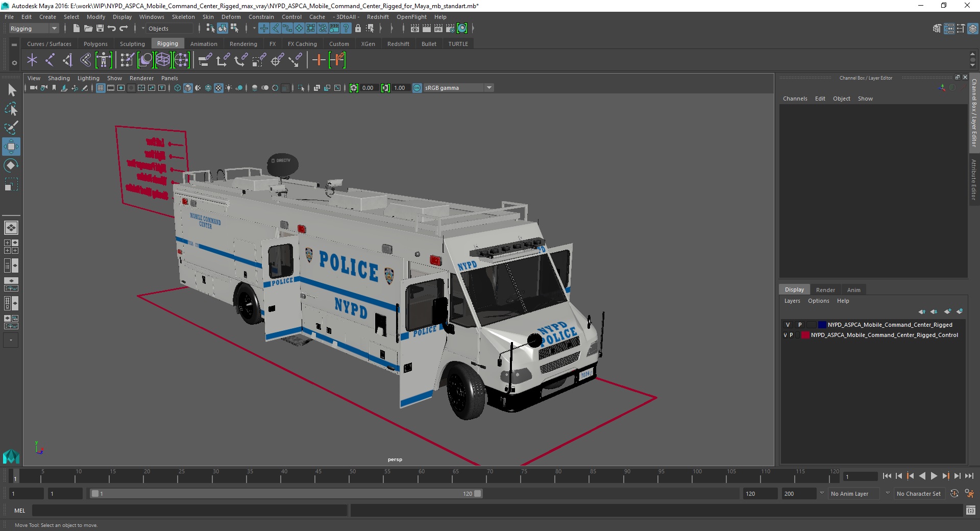Click the current frame field in timeline
This screenshot has width=980, height=531.
tap(861, 476)
